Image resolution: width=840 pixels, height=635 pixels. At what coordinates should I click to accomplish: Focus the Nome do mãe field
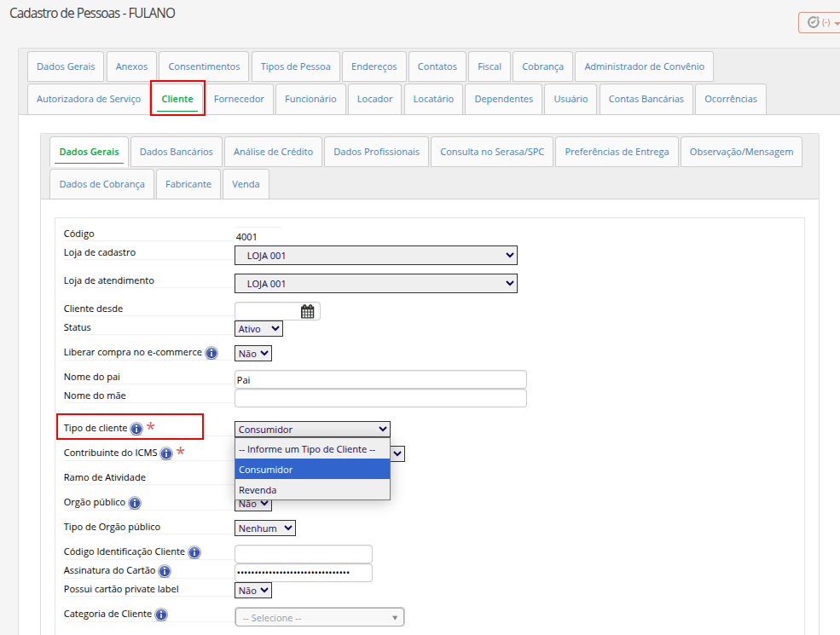pos(380,398)
